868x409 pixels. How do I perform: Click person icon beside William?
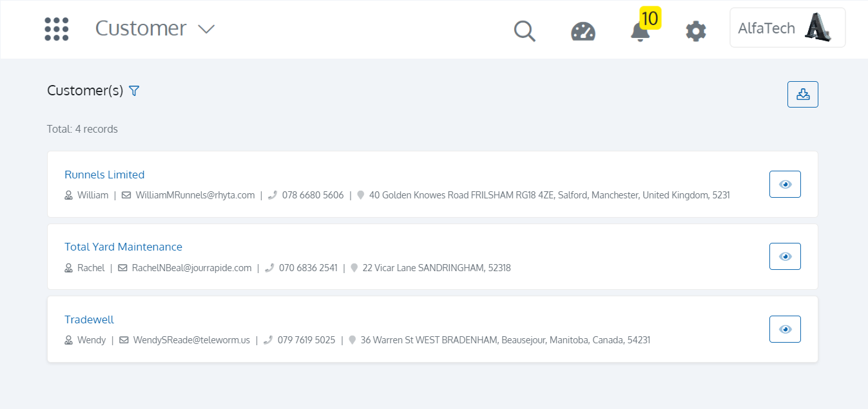click(68, 195)
